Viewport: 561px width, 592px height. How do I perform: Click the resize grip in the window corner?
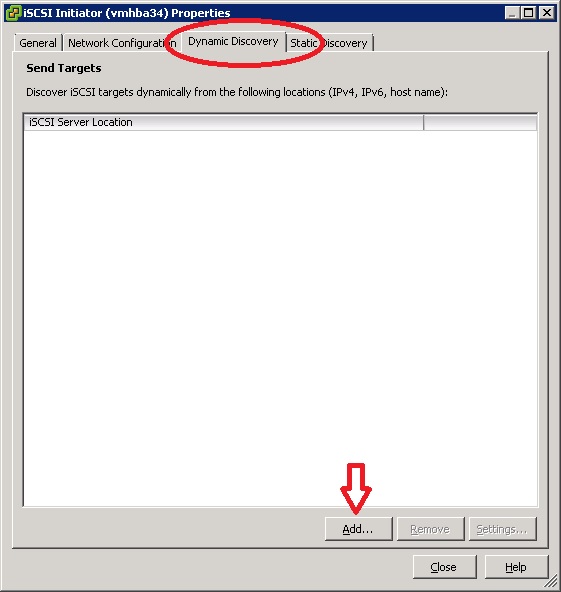click(552, 582)
